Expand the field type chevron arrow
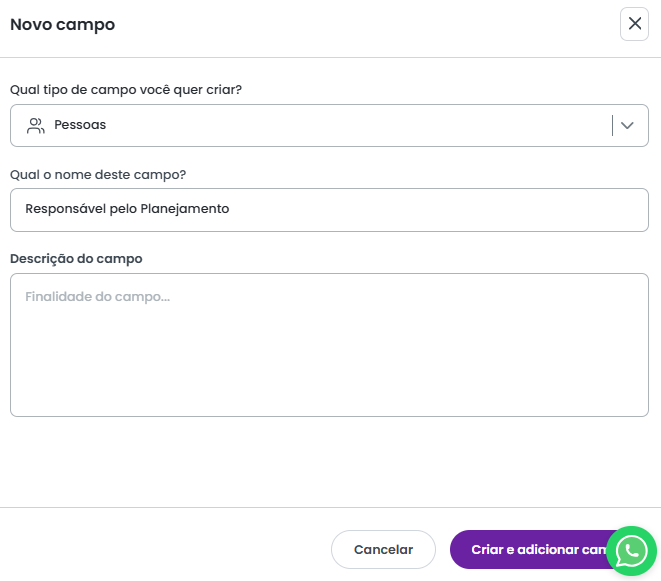This screenshot has height=581, width=661. coord(628,126)
